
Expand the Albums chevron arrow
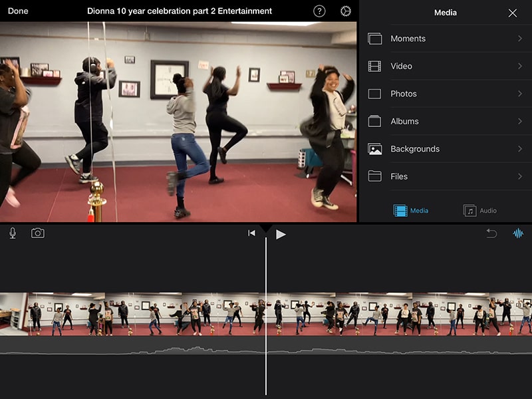pyautogui.click(x=520, y=121)
